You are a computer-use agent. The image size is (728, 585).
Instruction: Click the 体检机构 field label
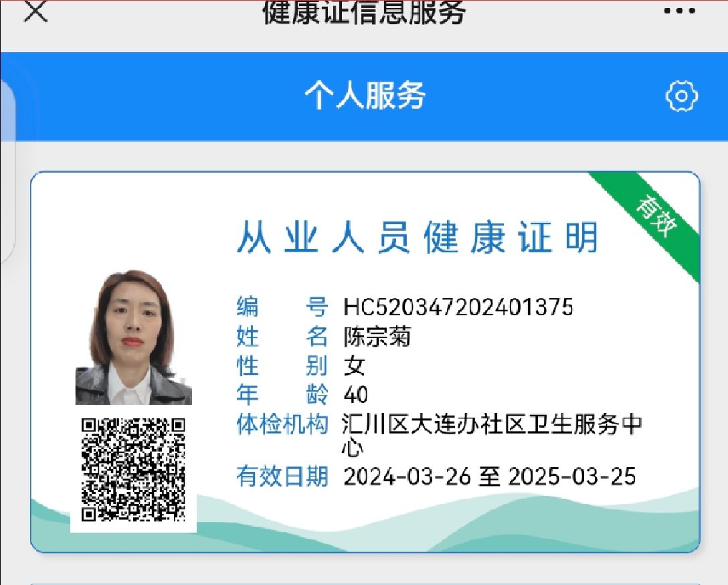click(282, 424)
